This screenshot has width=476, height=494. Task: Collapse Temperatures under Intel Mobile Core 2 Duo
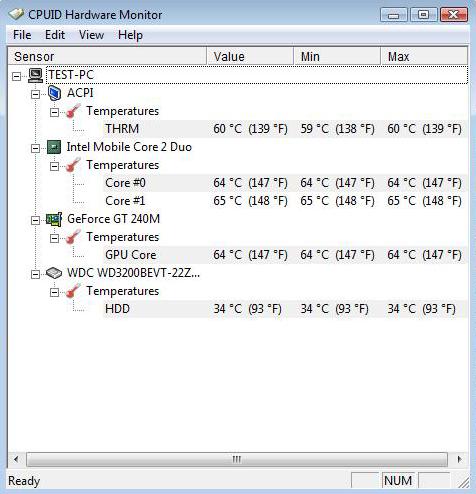pos(54,166)
